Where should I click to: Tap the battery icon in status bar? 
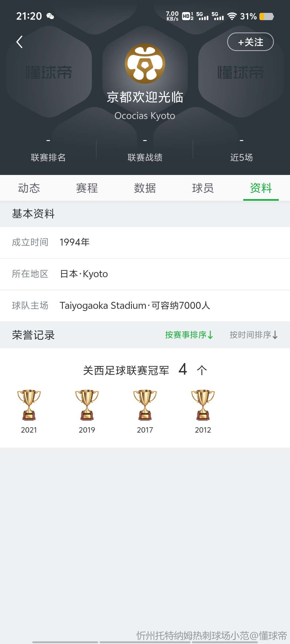(x=266, y=16)
